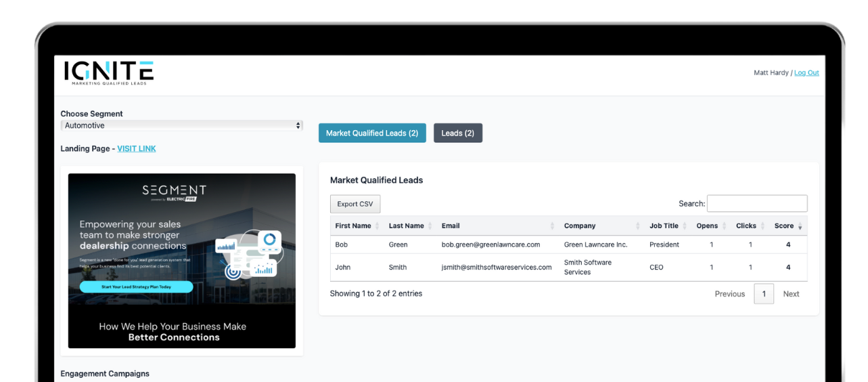Click Start Your Lead Strategy Plan Today

tap(136, 287)
